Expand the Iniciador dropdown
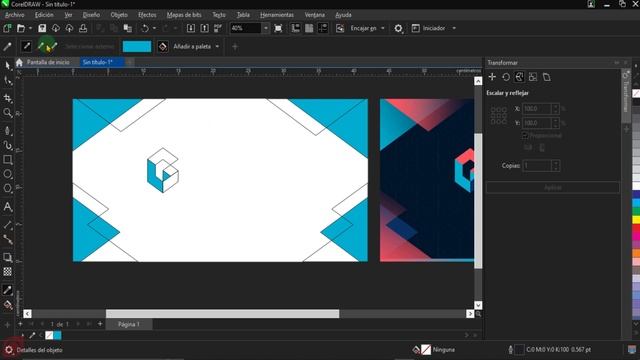This screenshot has height=360, width=640. 454,28
